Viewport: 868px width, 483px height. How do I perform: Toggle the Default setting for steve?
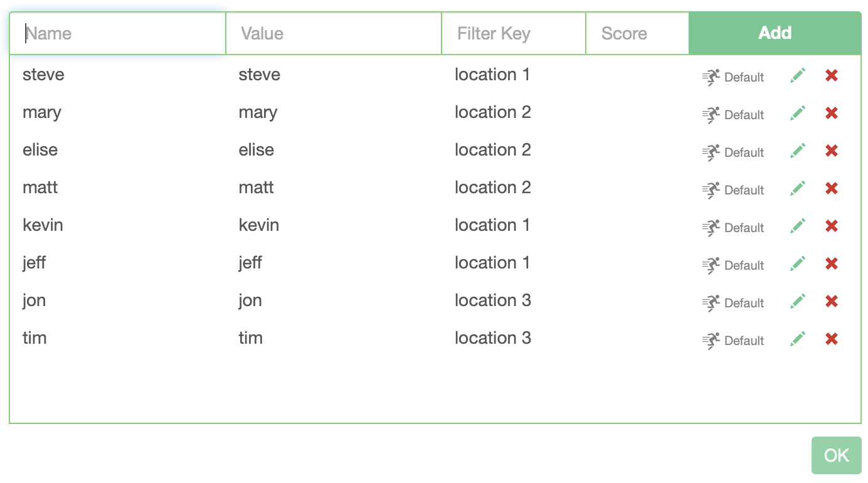point(733,77)
